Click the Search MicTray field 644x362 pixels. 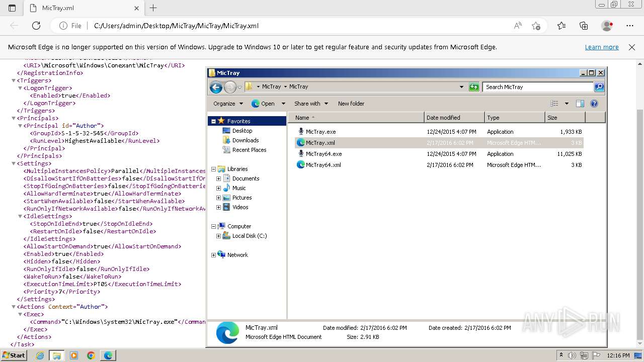click(x=538, y=87)
